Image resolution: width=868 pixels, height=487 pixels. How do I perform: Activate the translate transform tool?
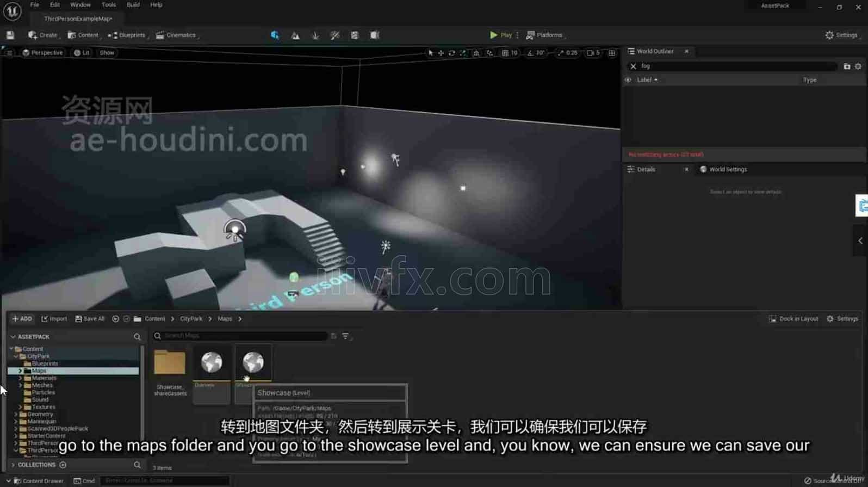(x=441, y=53)
